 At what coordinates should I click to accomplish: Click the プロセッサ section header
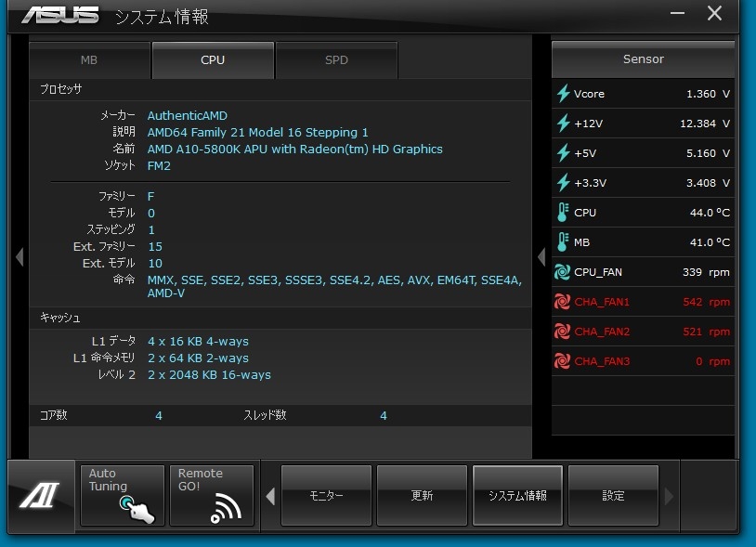[60, 89]
